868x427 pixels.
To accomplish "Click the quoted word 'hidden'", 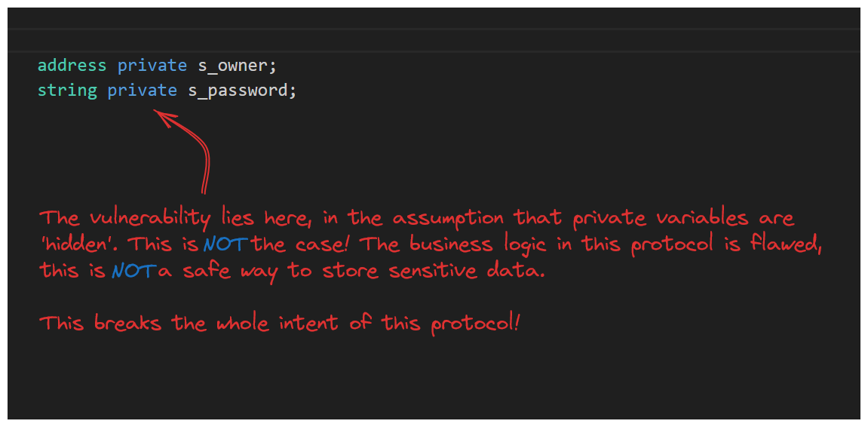I will click(x=71, y=245).
